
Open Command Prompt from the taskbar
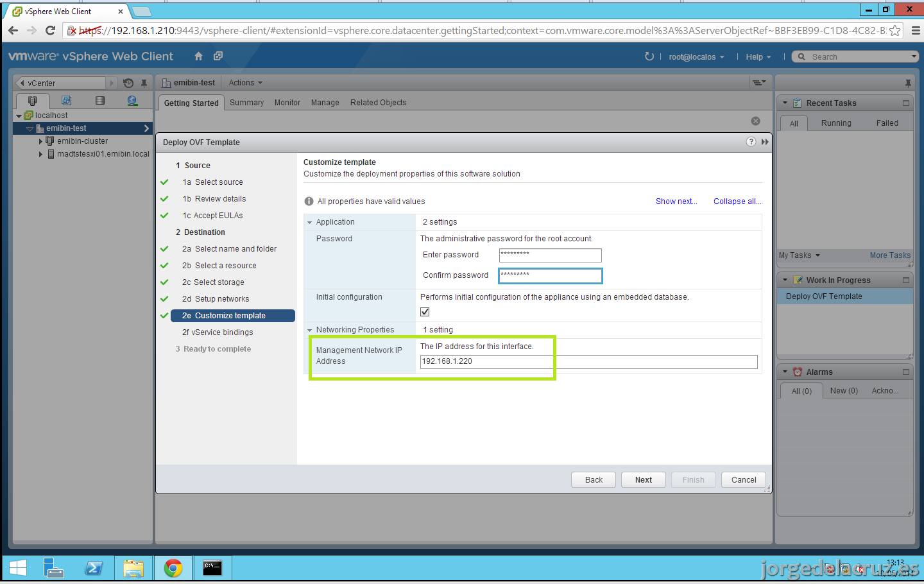[212, 568]
